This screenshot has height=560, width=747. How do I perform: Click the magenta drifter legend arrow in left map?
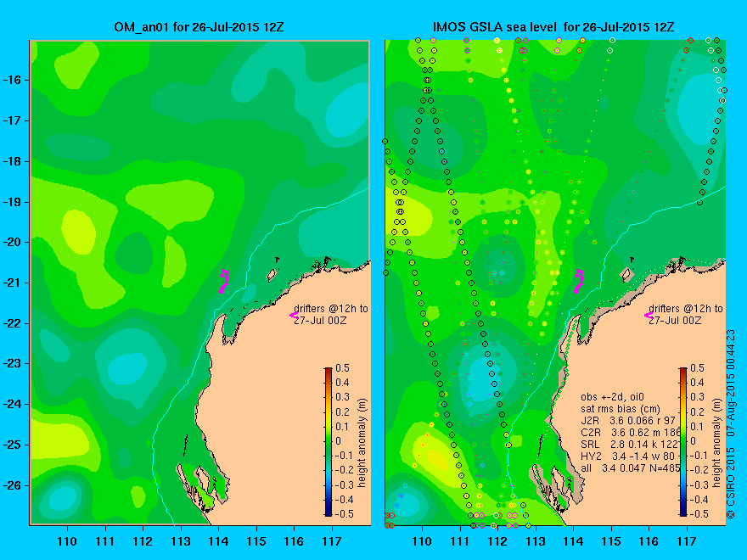click(294, 315)
